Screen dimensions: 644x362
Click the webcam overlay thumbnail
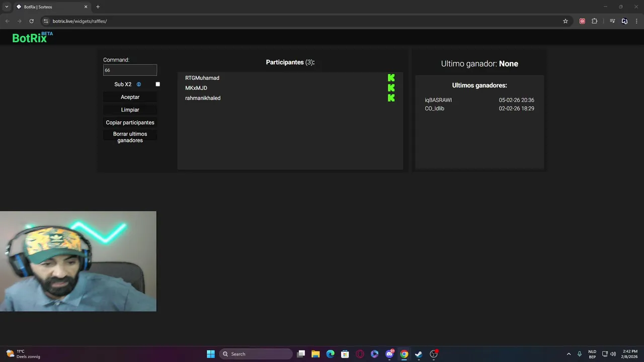point(78,261)
